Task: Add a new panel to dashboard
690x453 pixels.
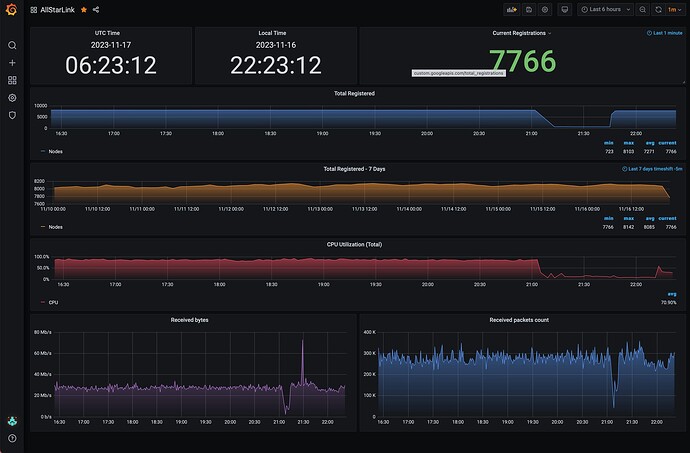Action: point(511,10)
